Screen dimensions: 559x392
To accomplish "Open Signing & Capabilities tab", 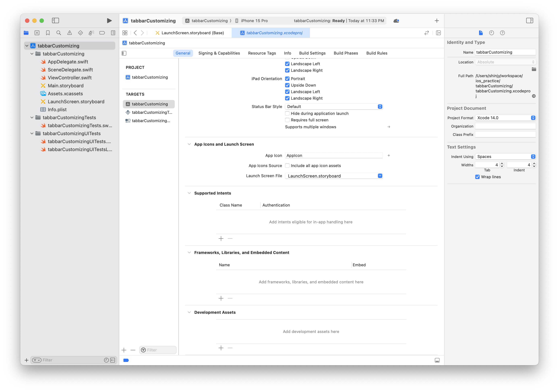I will tap(219, 53).
